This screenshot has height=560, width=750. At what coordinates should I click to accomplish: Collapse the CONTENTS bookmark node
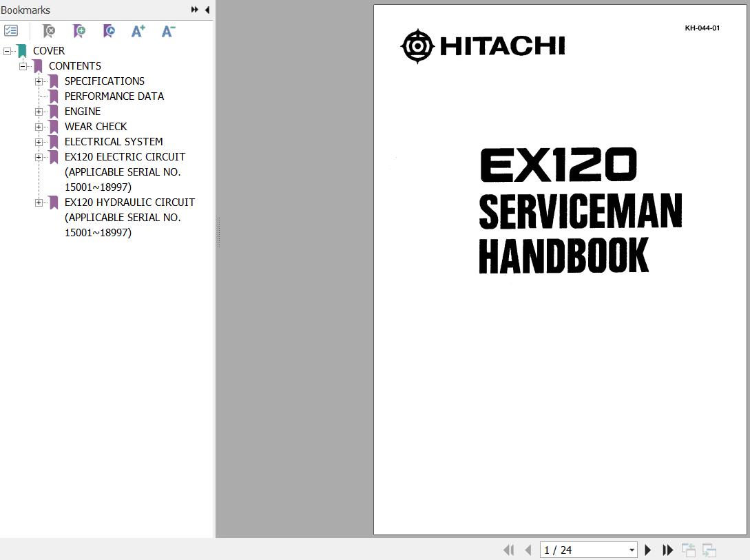tap(23, 66)
